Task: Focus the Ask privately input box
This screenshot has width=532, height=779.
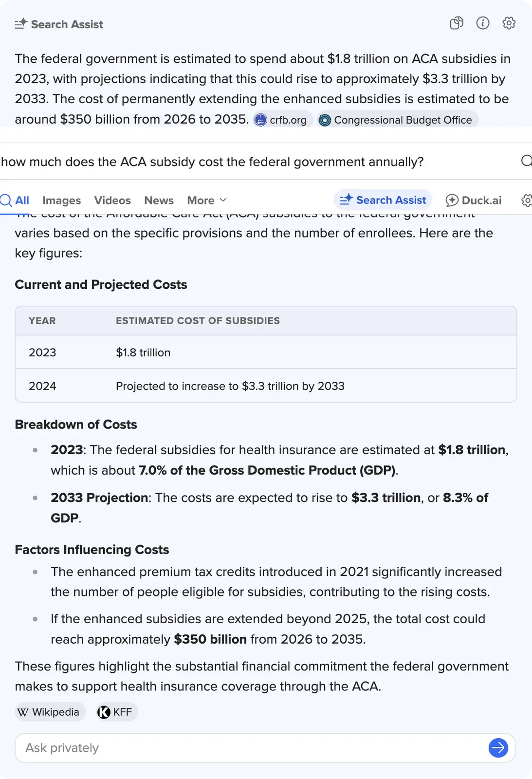Action: (243, 748)
